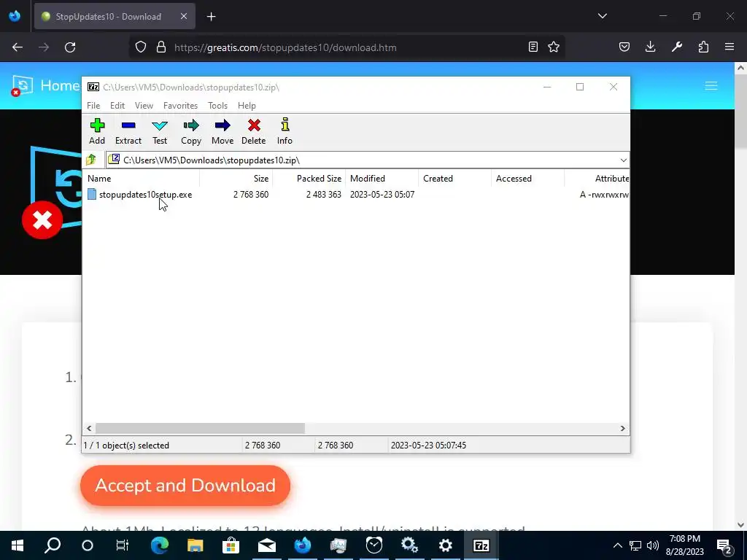Go back in Firefox
This screenshot has width=747, height=560.
(x=18, y=47)
